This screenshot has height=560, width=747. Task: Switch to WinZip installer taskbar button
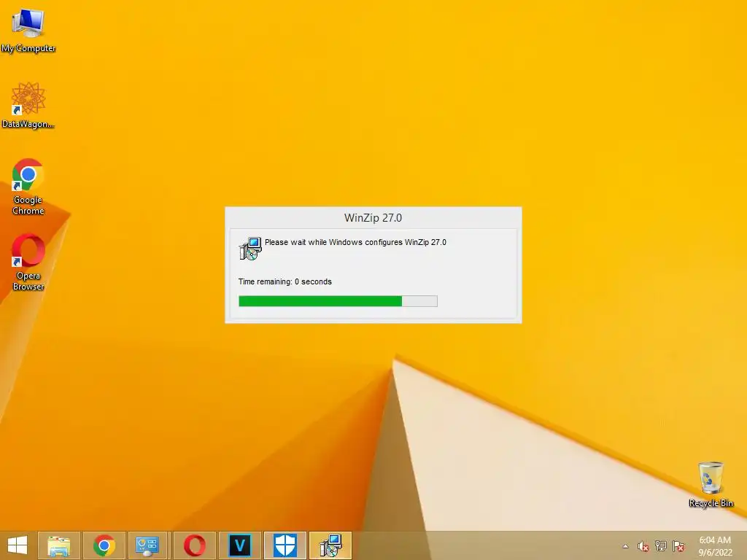click(330, 545)
